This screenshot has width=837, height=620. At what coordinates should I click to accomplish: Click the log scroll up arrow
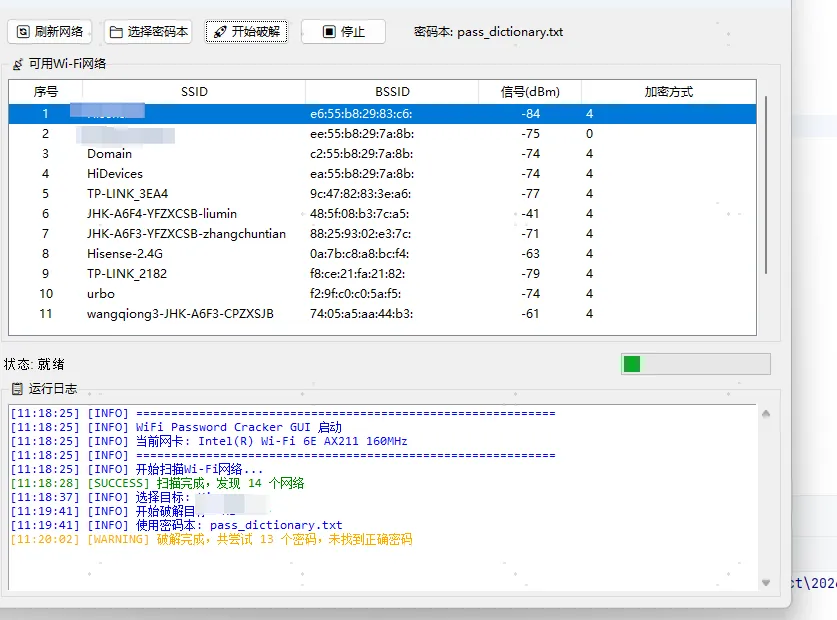coord(766,413)
